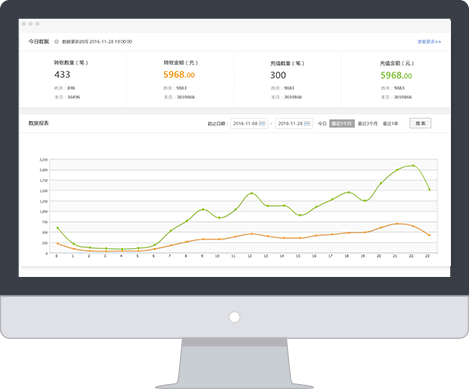
Task: Click first gray window control dot
Action: pos(24,24)
